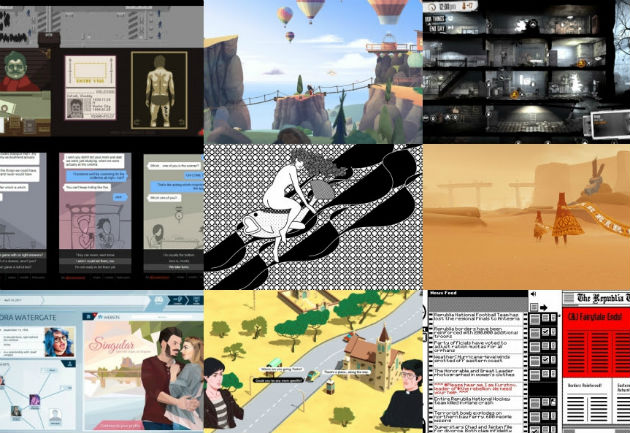Select the large layout icon for Great Leader story
This screenshot has width=630, height=433.
[x=535, y=375]
